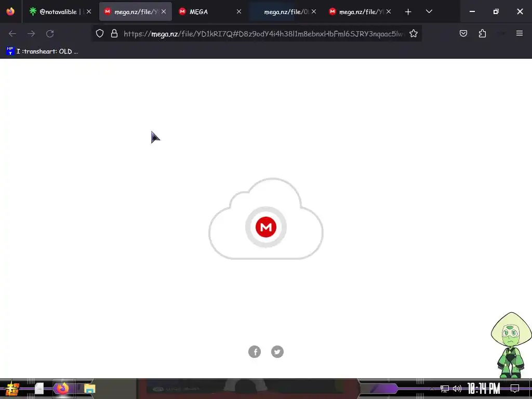Select Firefox in the taskbar
Screen dimensions: 532x399
pos(63,389)
